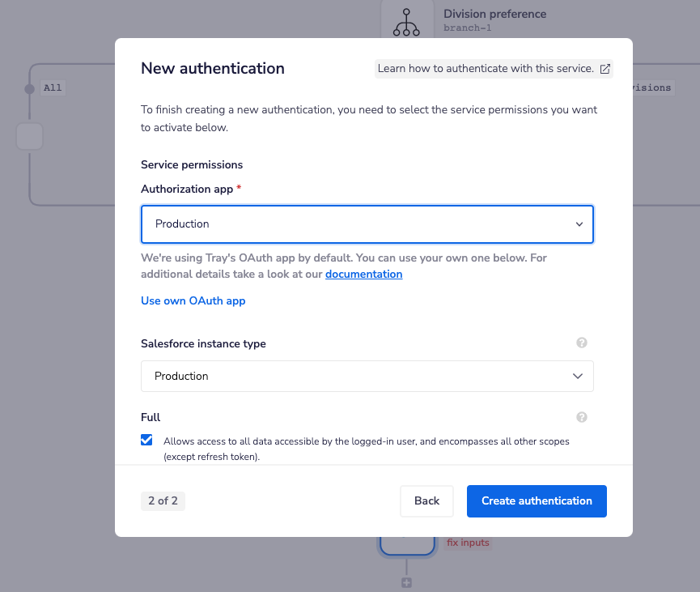
Task: Click the New authentication heading
Action: [213, 68]
